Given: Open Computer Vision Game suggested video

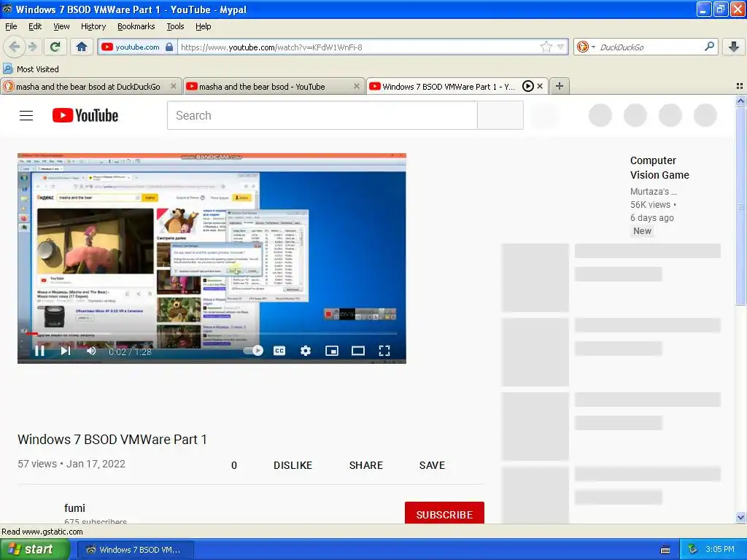Looking at the screenshot, I should pyautogui.click(x=659, y=168).
